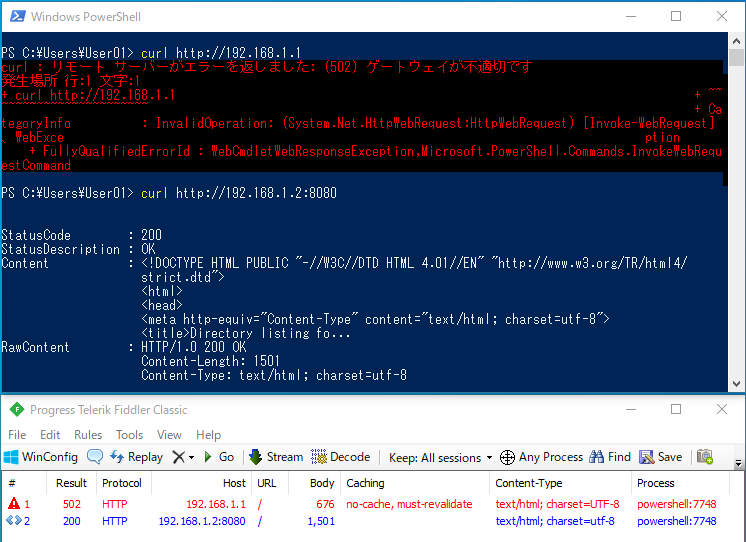Click the Go resume button

click(219, 457)
